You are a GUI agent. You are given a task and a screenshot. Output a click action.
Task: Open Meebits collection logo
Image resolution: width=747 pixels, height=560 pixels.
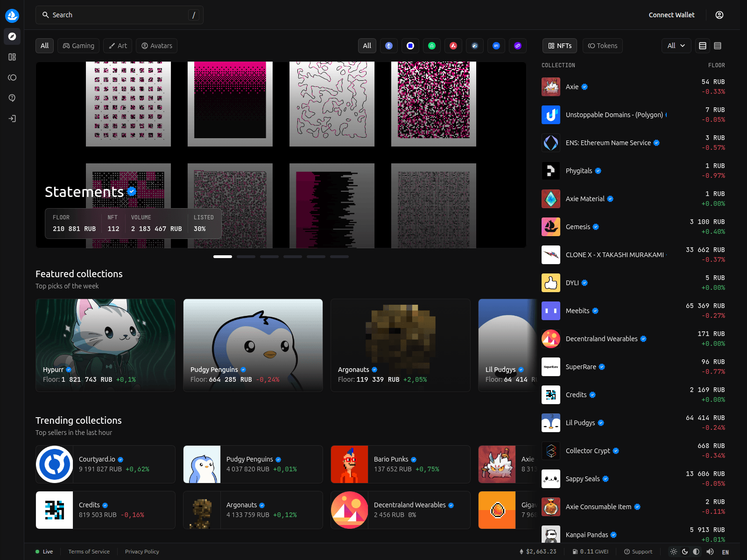551,311
